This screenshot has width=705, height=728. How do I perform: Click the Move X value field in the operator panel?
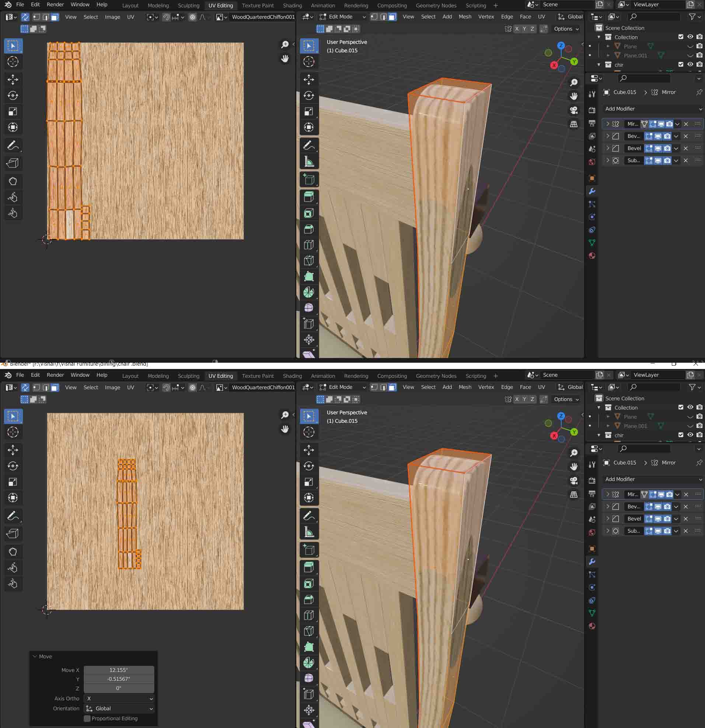point(119,670)
